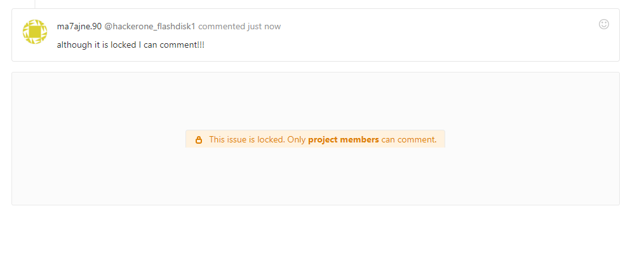Open the ma7ajne.90 user avatar
644x255 pixels.
35,32
